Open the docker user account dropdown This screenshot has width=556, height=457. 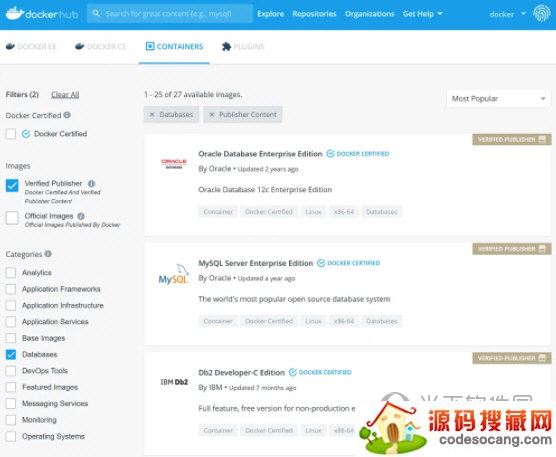point(507,14)
